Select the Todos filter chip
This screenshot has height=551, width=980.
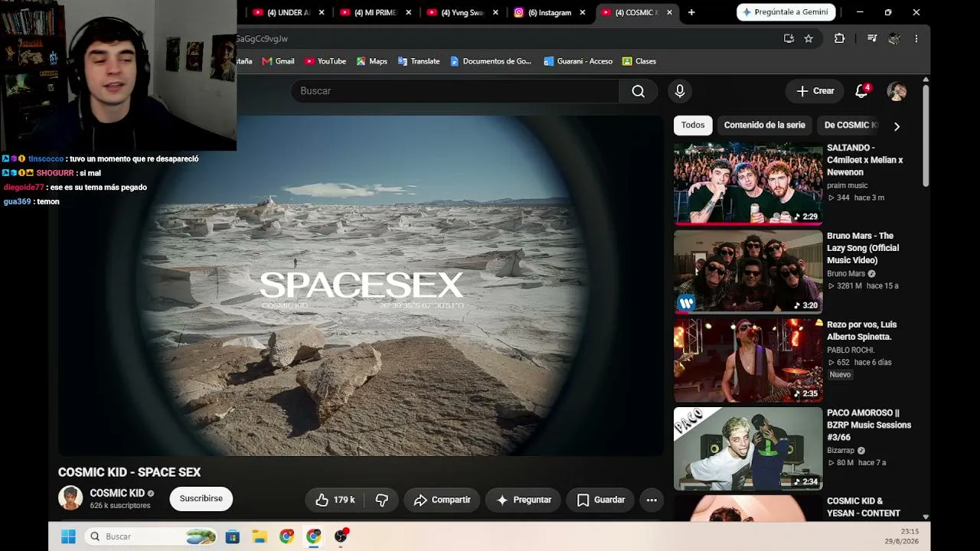[693, 126]
